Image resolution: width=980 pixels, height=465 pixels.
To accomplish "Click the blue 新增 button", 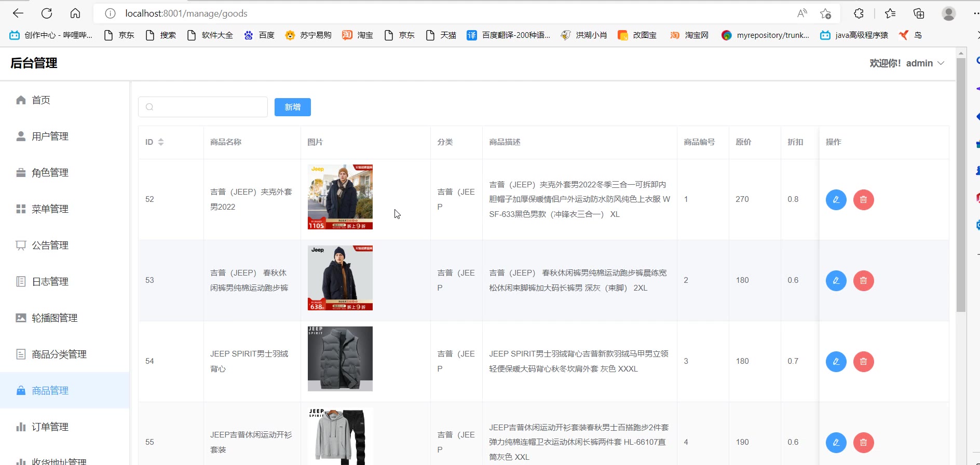I will [292, 107].
